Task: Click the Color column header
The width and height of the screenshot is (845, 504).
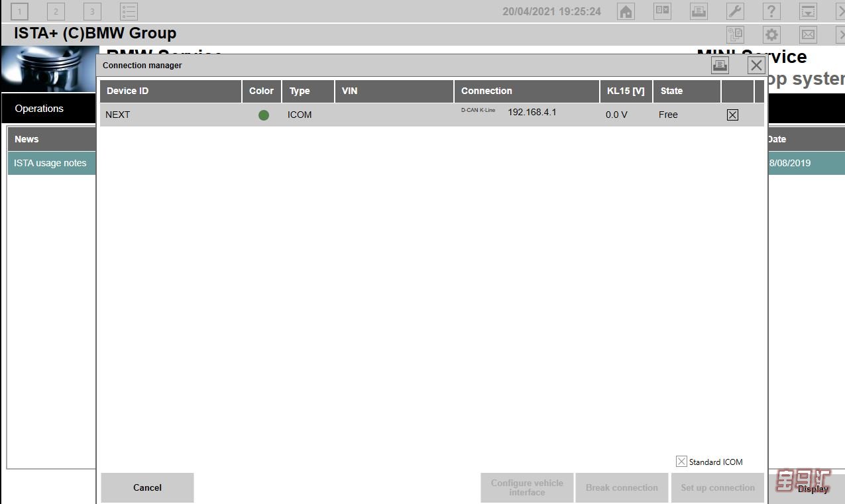Action: tap(262, 91)
